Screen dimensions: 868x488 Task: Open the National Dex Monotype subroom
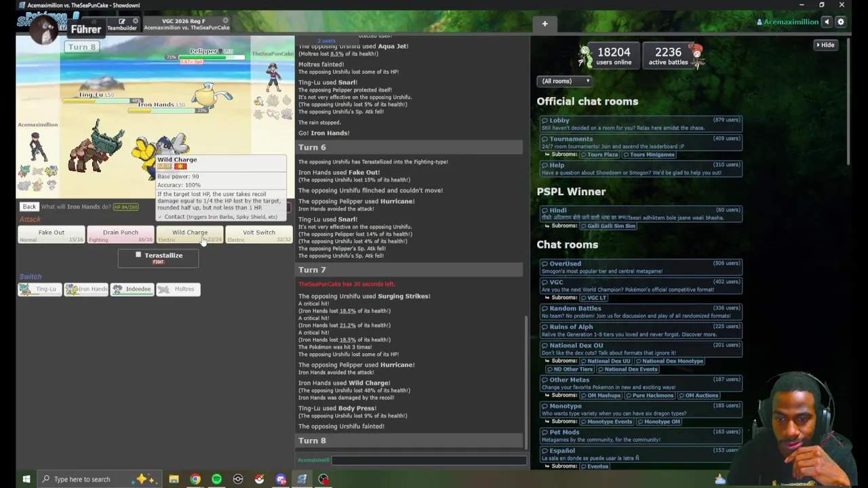pos(669,361)
